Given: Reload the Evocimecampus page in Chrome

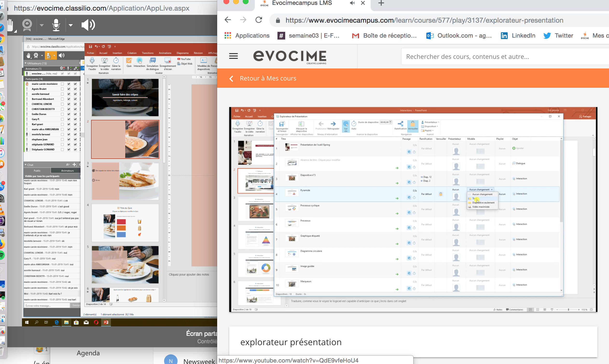Looking at the screenshot, I should (259, 20).
